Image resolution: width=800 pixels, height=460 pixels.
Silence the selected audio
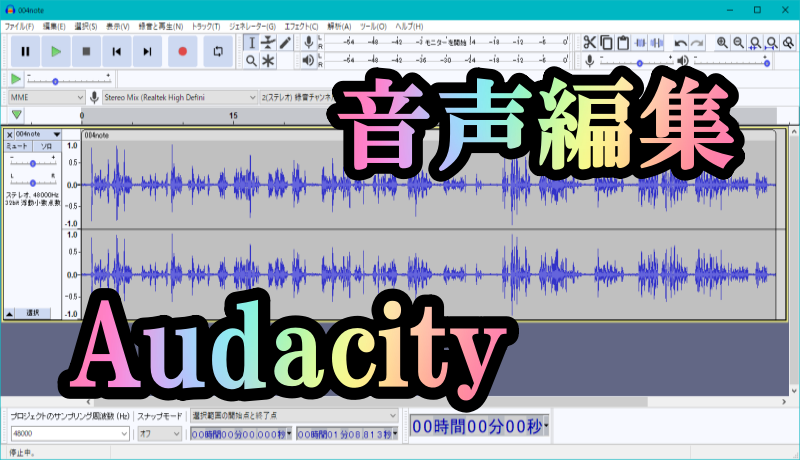(x=657, y=42)
